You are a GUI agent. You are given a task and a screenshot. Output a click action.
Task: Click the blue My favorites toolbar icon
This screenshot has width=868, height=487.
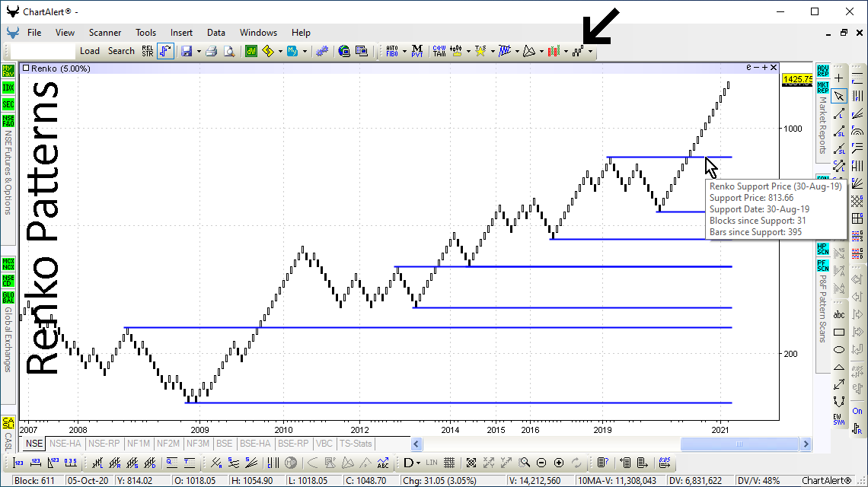(292, 51)
